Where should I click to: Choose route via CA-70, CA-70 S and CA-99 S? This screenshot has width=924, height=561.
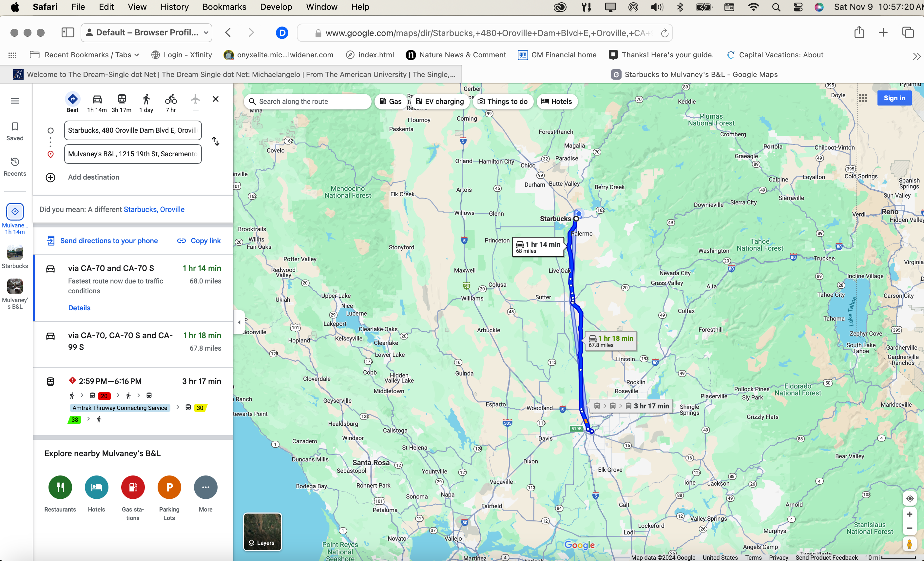click(133, 344)
